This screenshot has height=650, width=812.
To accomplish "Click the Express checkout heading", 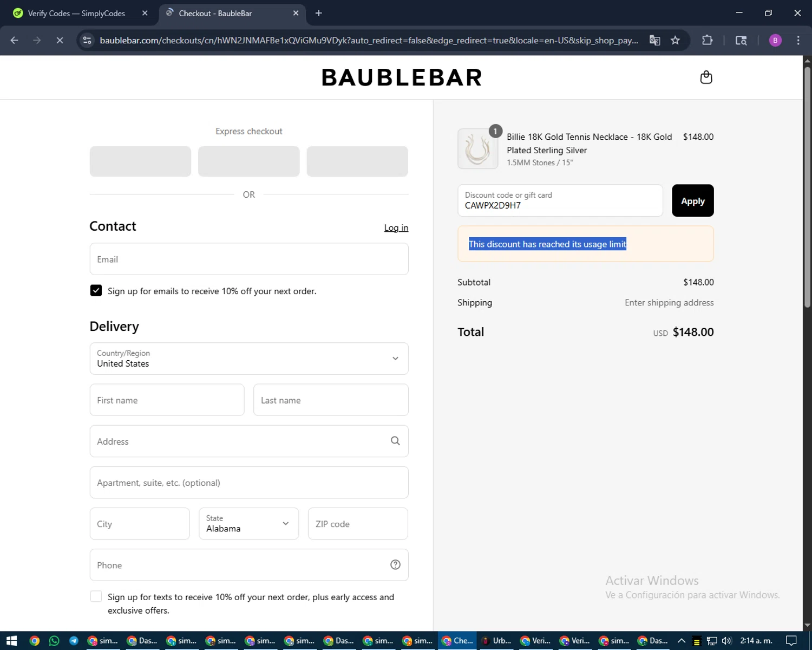I will click(x=248, y=131).
